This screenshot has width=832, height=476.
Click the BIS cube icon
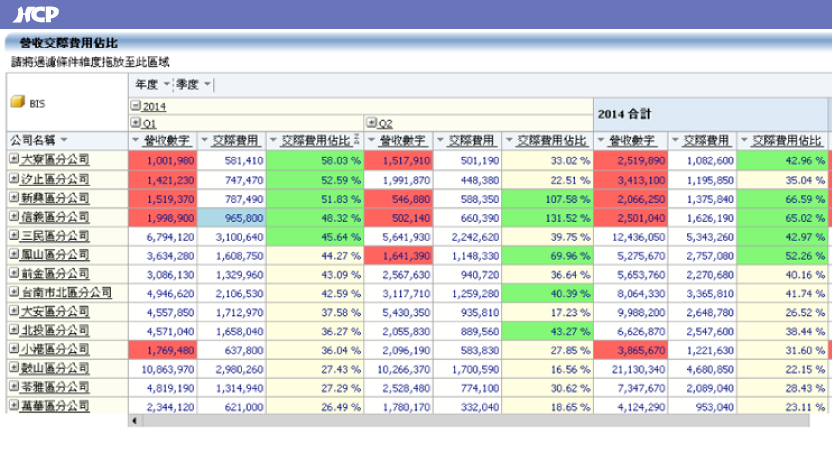(x=17, y=102)
